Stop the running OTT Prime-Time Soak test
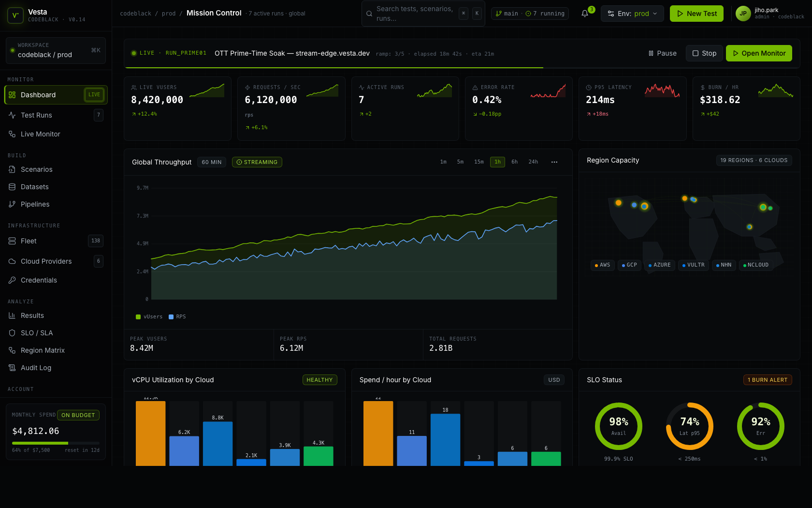Image resolution: width=812 pixels, height=508 pixels. (704, 53)
